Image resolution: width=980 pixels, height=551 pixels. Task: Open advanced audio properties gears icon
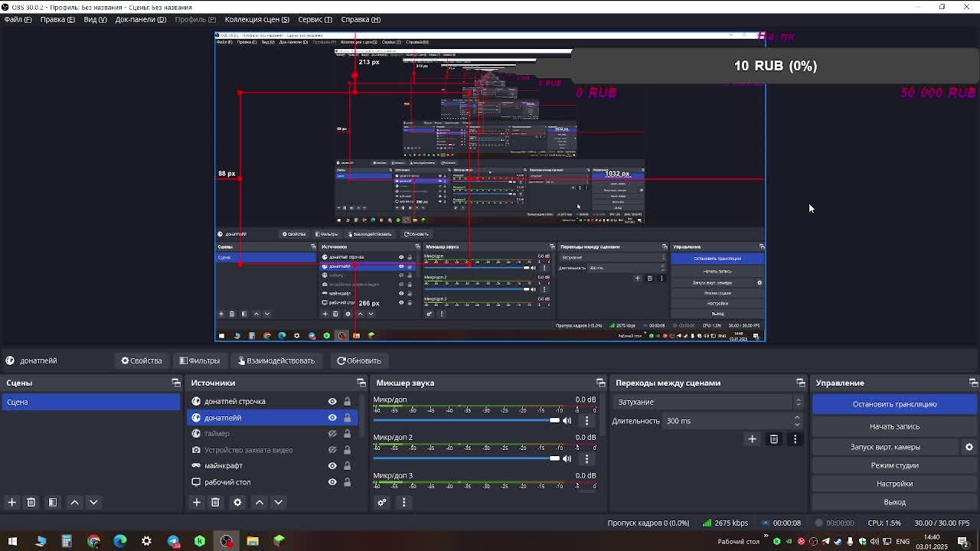382,502
